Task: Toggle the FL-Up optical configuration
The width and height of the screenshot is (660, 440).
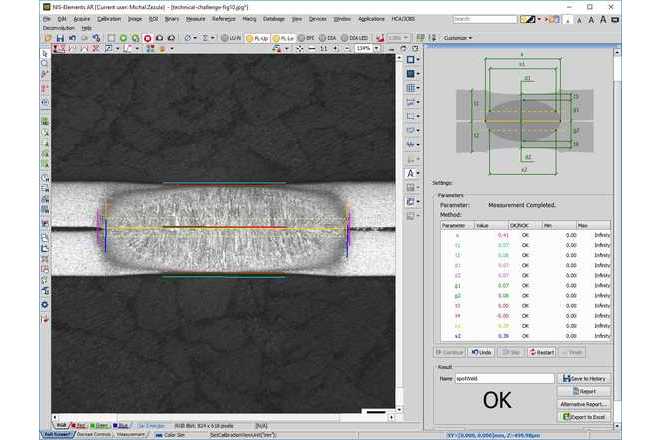Action: click(x=257, y=38)
